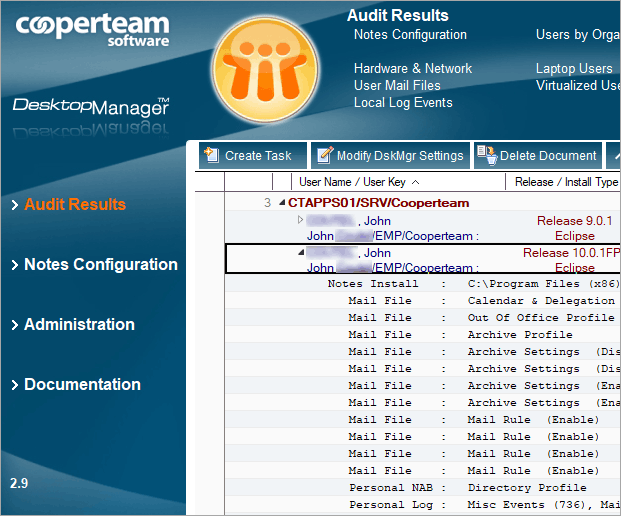Click the DesktopManager product logo

(x=91, y=107)
